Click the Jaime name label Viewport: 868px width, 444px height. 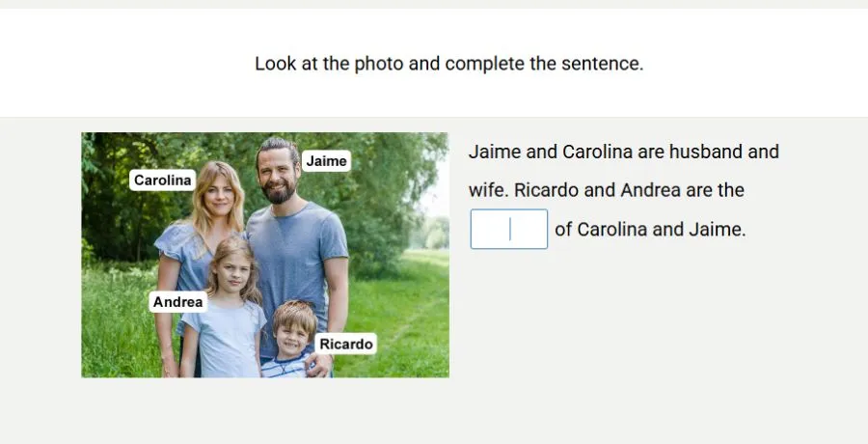[x=326, y=161]
